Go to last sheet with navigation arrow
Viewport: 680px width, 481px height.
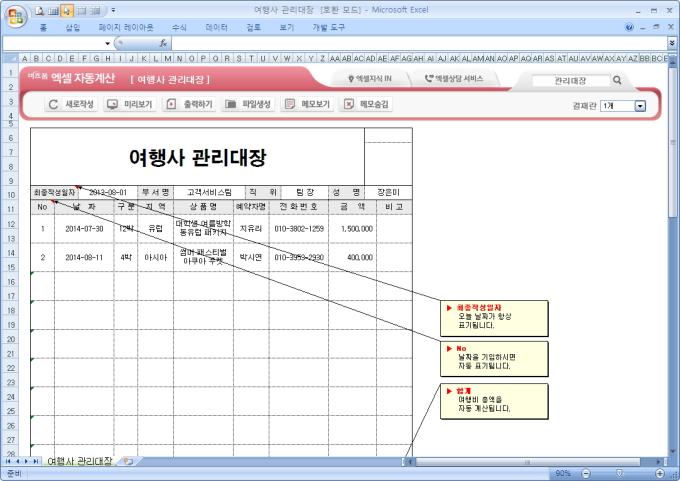[36, 461]
